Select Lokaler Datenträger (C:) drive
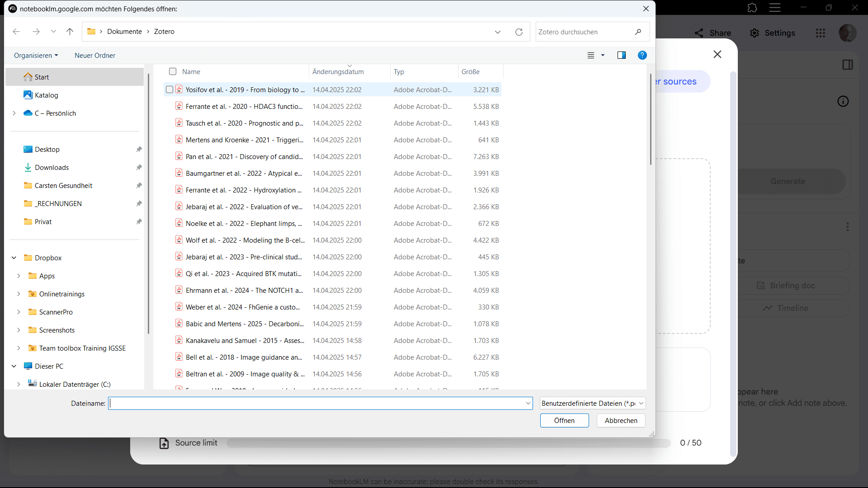This screenshot has height=488, width=868. 75,385
